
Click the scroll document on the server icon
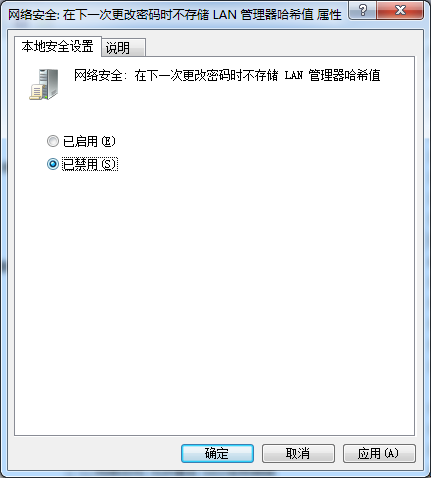click(36, 92)
